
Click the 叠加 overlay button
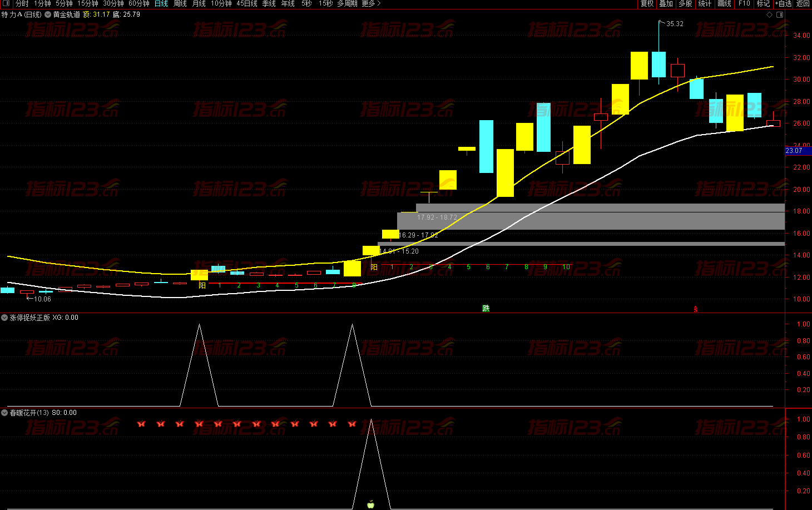tap(666, 3)
